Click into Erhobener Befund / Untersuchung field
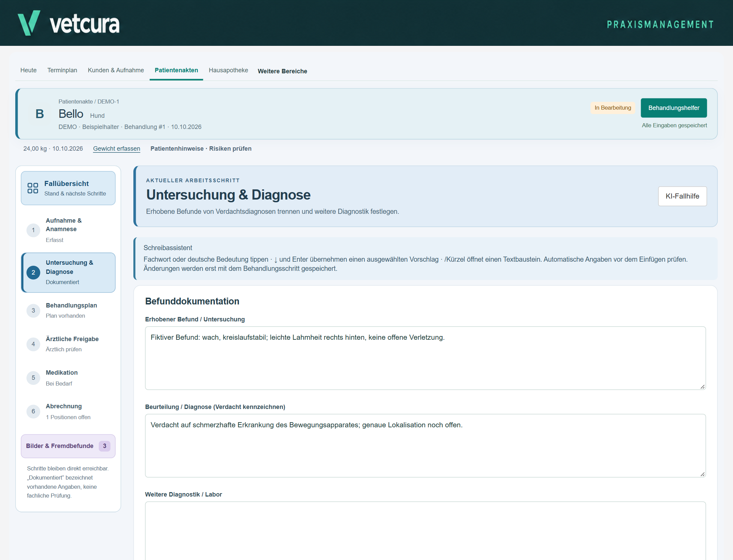The height and width of the screenshot is (560, 733). point(426,358)
